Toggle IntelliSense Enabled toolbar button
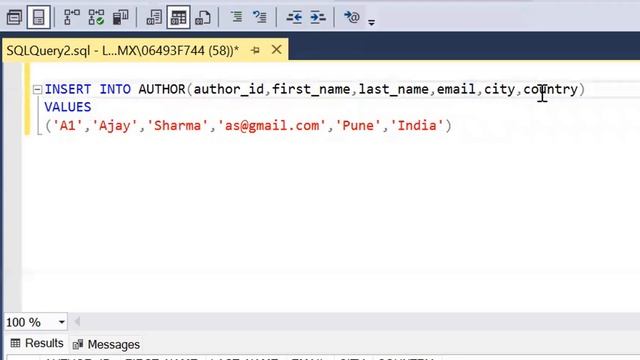Image resolution: width=640 pixels, height=360 pixels. click(x=39, y=18)
